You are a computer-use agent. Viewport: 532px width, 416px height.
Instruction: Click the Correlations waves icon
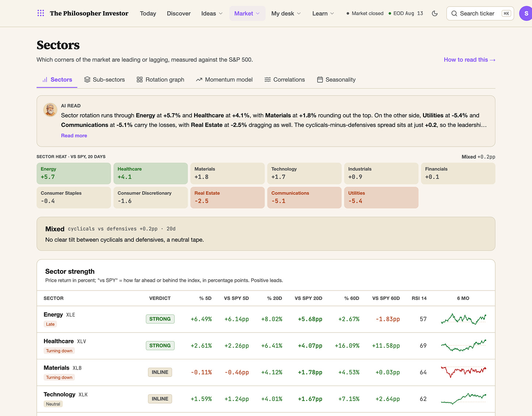[267, 80]
